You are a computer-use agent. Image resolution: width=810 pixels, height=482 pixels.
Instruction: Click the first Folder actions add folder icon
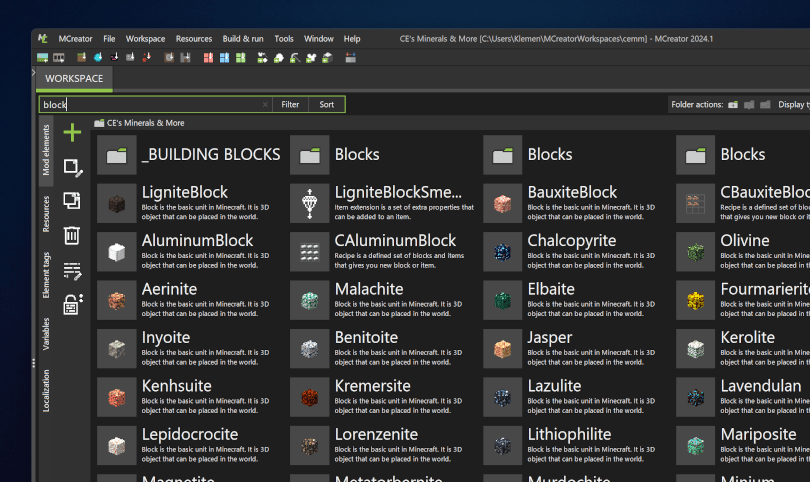point(733,105)
